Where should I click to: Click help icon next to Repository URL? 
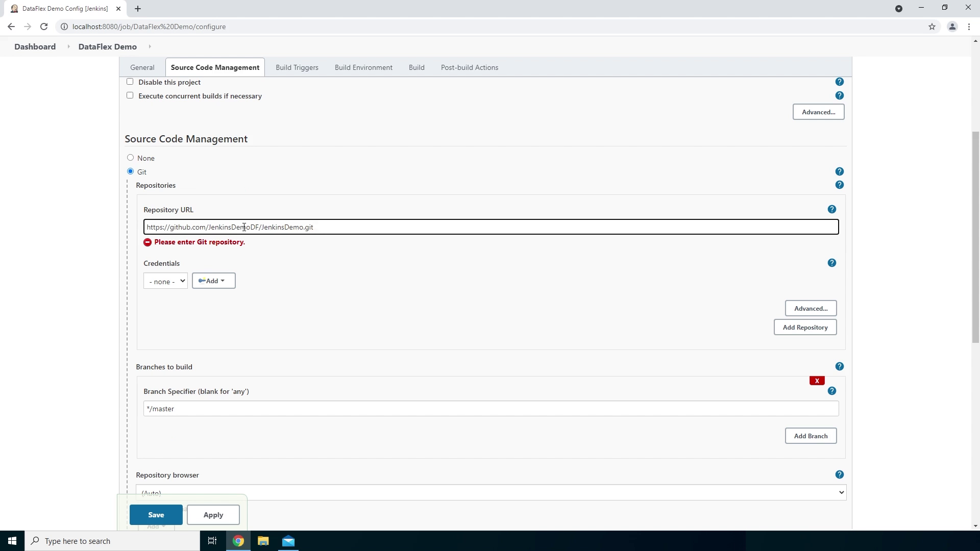tap(832, 209)
